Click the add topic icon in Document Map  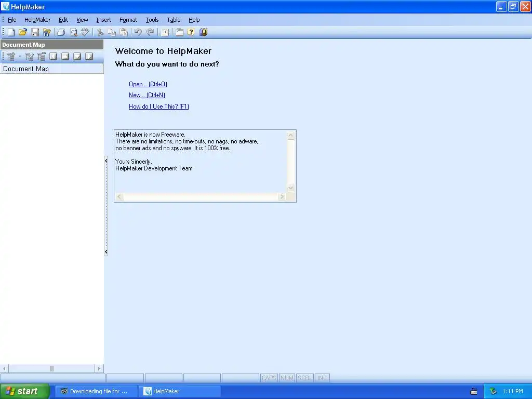point(11,57)
